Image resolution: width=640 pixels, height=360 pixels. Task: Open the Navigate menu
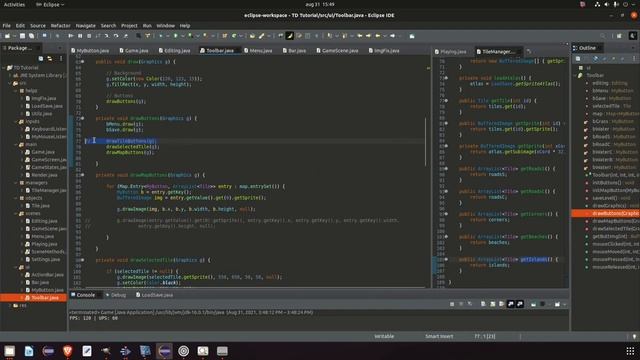coord(85,25)
